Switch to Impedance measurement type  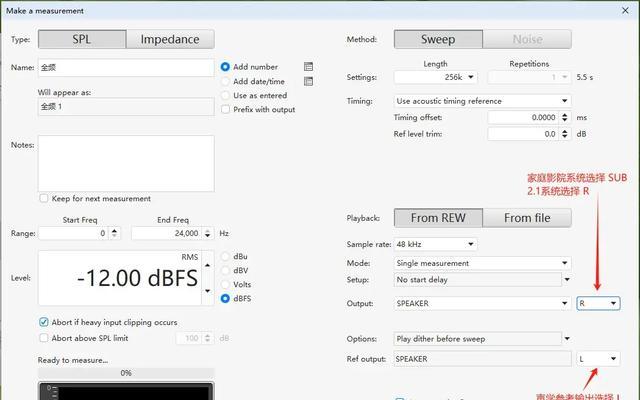pos(170,39)
